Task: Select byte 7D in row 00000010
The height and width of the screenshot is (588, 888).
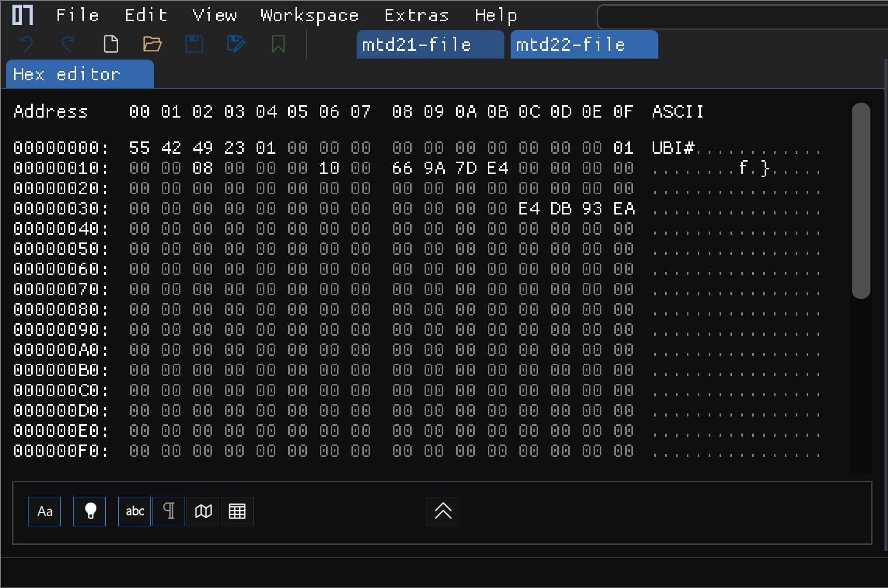Action: [x=466, y=168]
